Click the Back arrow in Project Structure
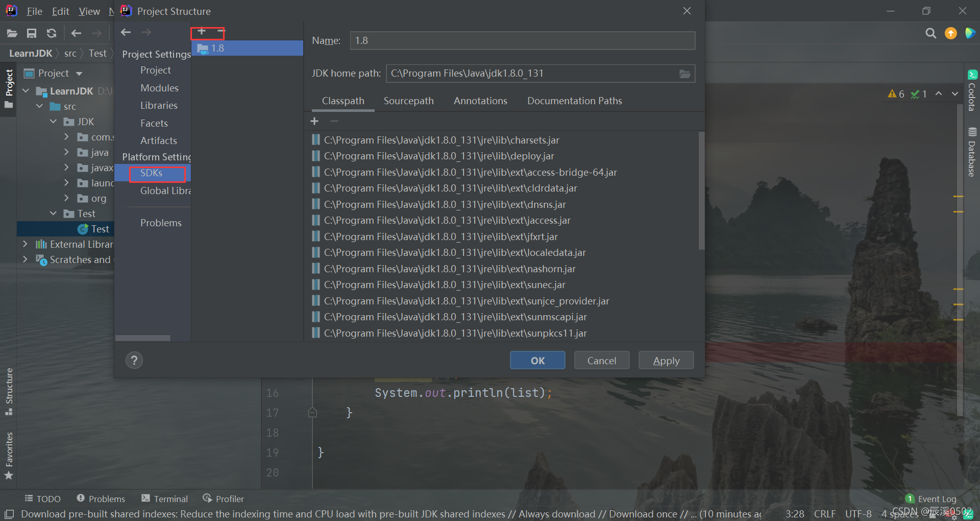 [126, 32]
